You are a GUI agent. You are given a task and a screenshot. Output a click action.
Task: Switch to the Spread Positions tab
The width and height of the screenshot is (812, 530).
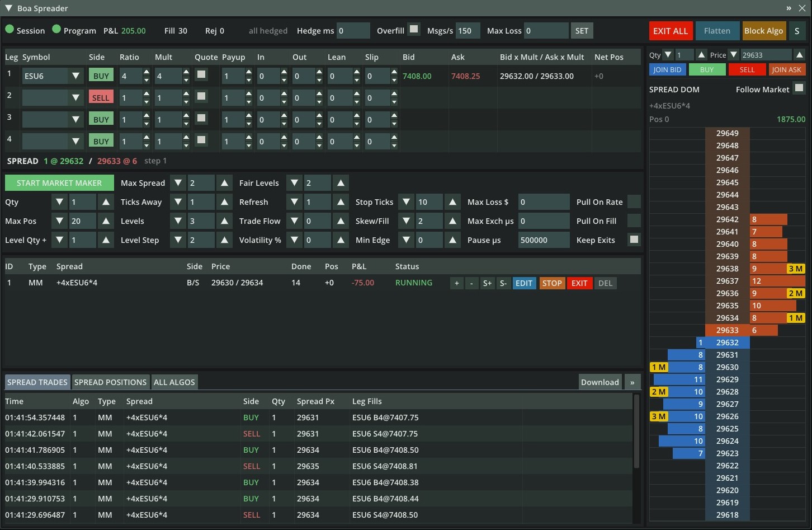tap(111, 382)
